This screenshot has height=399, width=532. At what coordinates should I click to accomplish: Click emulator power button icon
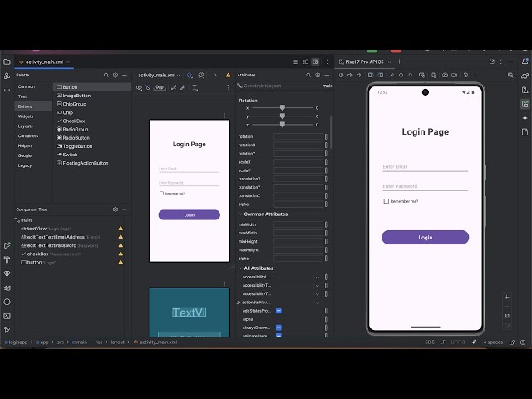341,75
